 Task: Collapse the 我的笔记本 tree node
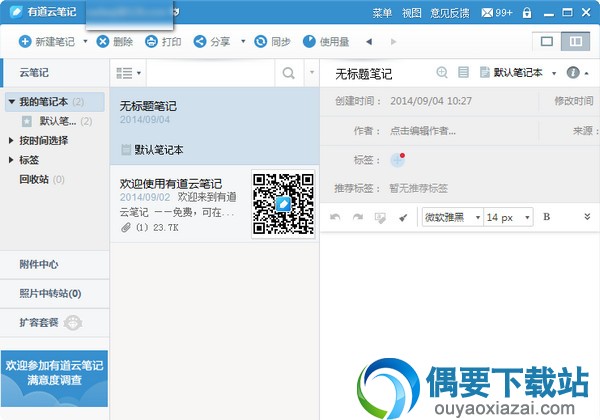coord(11,102)
